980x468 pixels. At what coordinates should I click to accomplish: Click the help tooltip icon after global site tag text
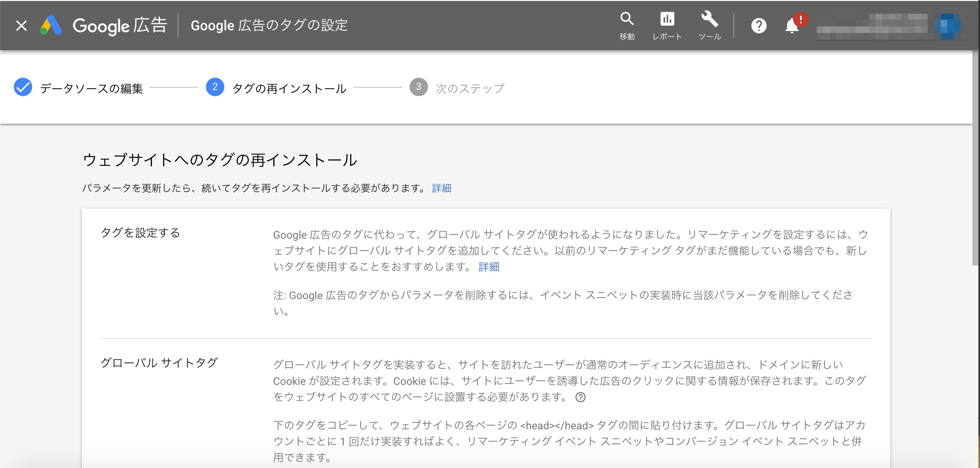580,398
